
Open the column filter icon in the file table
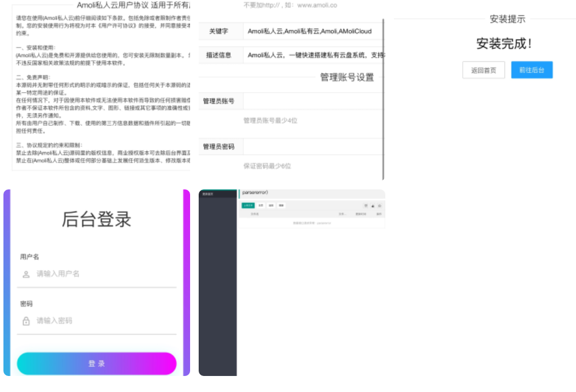click(x=365, y=205)
